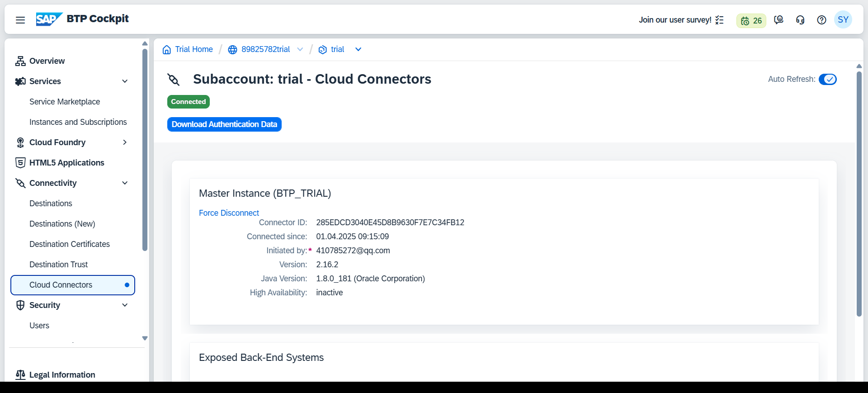This screenshot has width=868, height=393.
Task: Open the feedback chat icon
Action: tap(778, 20)
